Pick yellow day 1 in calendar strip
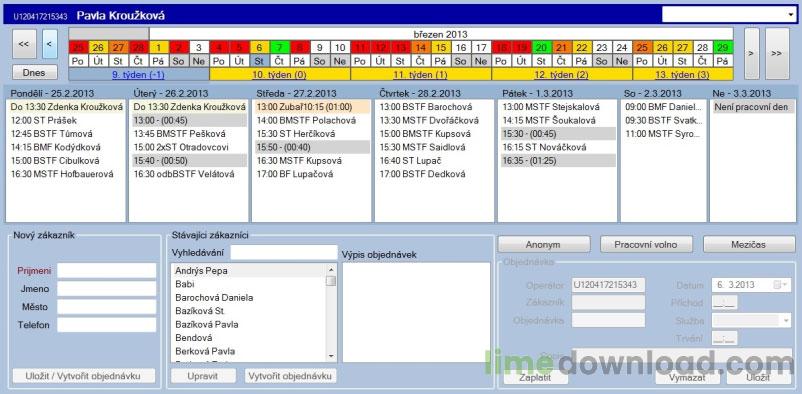Screen dimensions: 802x394 pyautogui.click(x=159, y=48)
